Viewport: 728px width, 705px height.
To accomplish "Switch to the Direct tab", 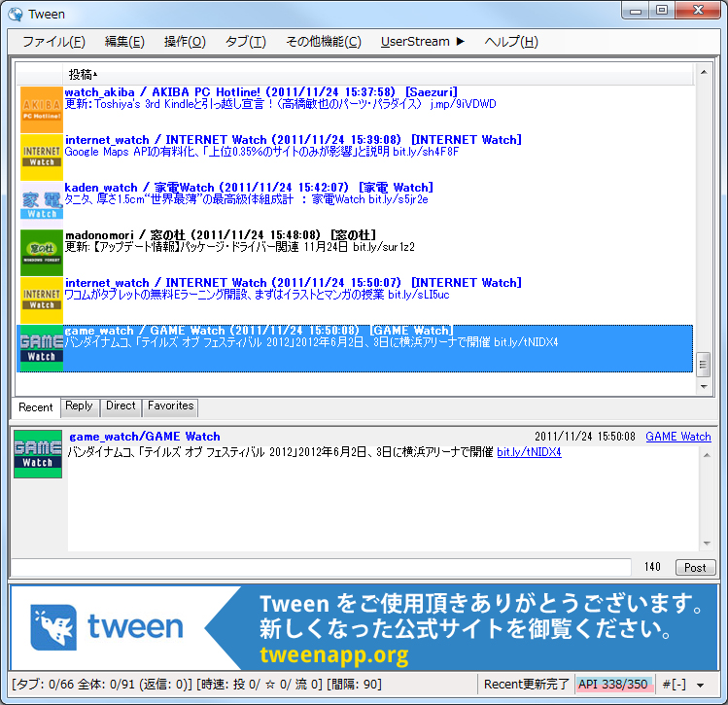I will tap(121, 405).
